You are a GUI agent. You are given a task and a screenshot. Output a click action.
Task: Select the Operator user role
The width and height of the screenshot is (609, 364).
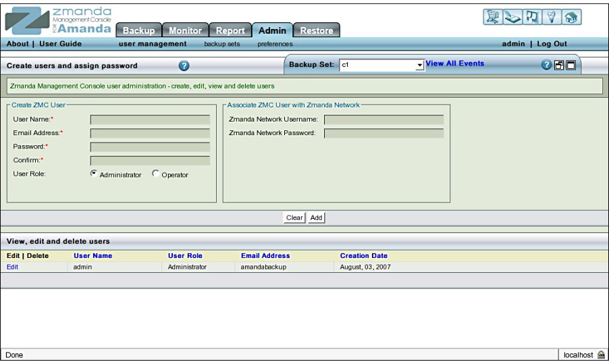tap(156, 174)
